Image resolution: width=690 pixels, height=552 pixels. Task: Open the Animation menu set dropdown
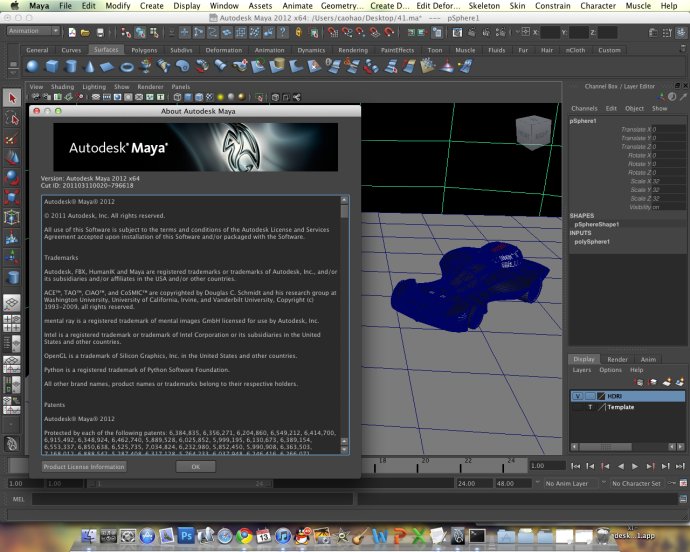pos(33,31)
